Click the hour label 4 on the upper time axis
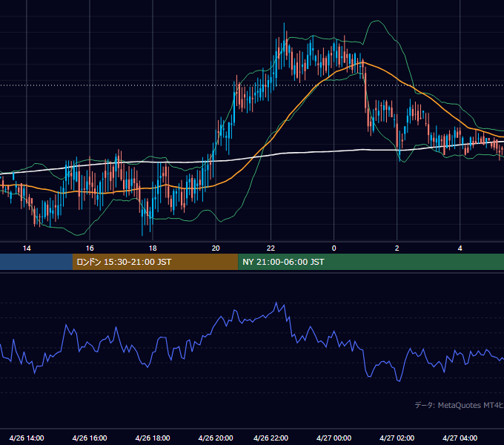The width and height of the screenshot is (504, 445). click(460, 248)
